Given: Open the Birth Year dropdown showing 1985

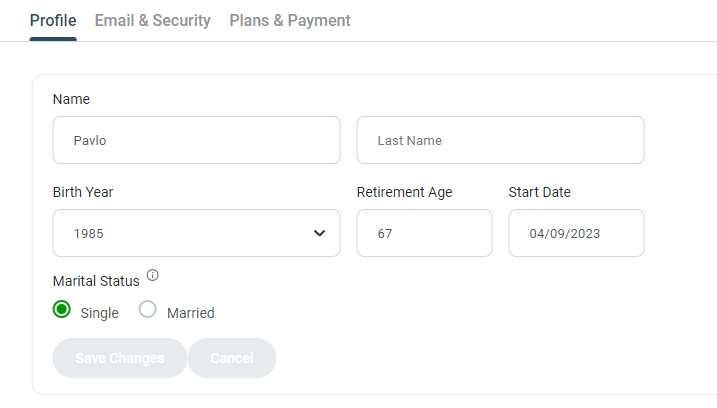Looking at the screenshot, I should (196, 233).
